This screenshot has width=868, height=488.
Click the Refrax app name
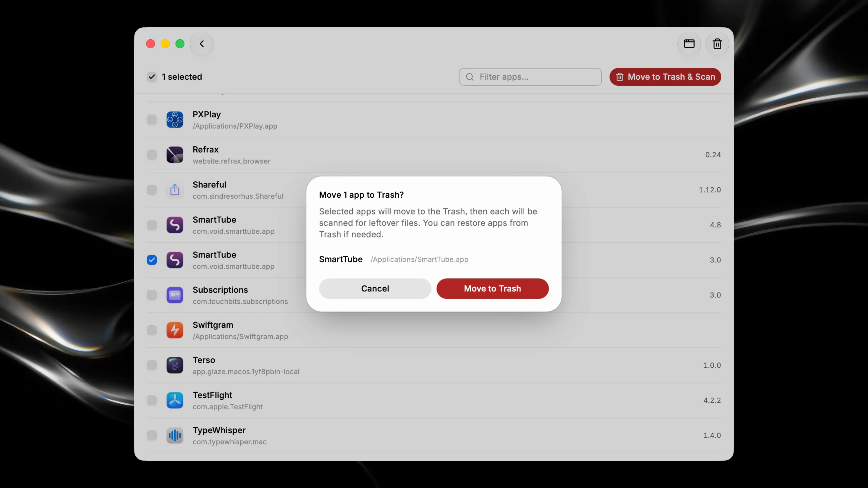point(206,150)
